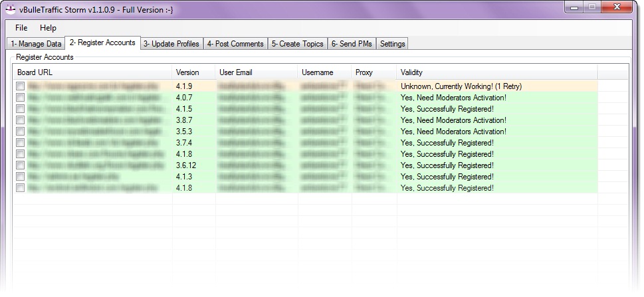This screenshot has width=644, height=297.
Task: Open the File menu
Action: tap(21, 28)
